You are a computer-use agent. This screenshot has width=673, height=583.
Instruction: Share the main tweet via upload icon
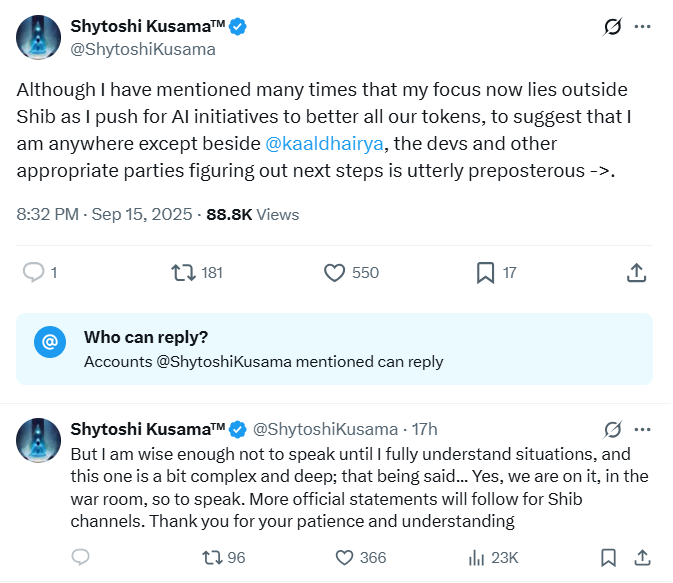click(636, 273)
